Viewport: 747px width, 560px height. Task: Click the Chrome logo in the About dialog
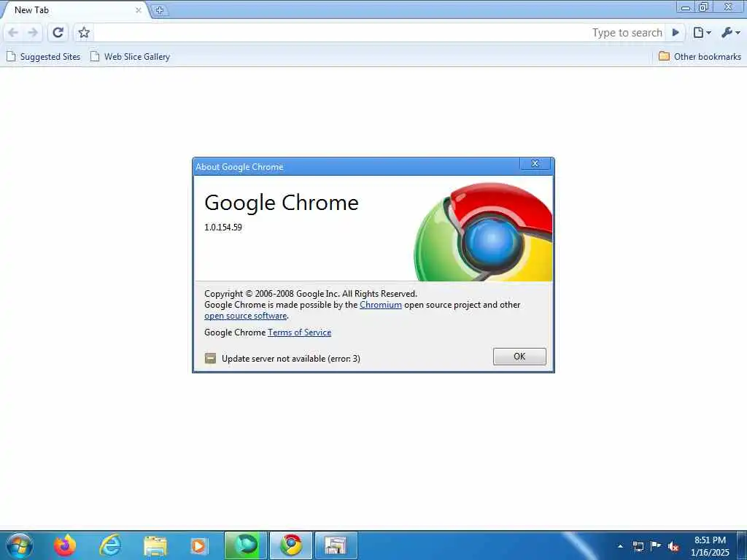(x=484, y=232)
